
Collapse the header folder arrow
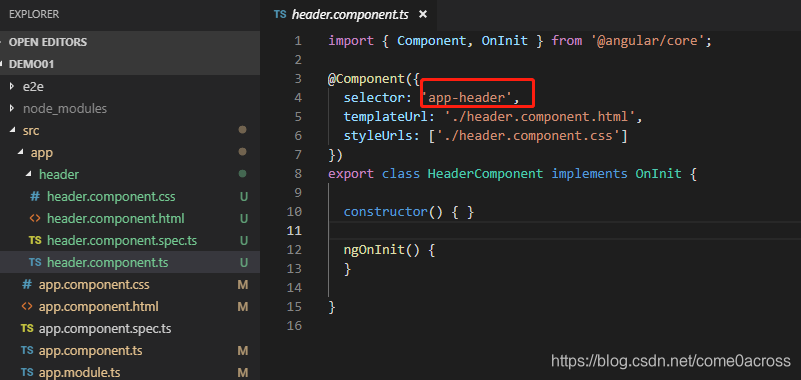(x=29, y=175)
